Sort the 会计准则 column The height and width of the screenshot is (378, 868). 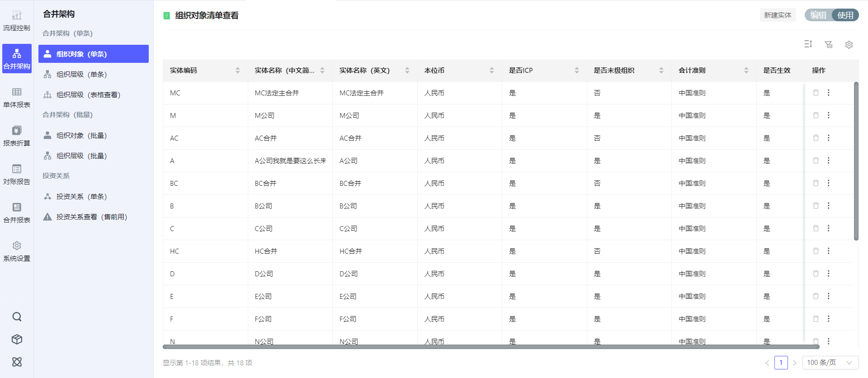(746, 71)
